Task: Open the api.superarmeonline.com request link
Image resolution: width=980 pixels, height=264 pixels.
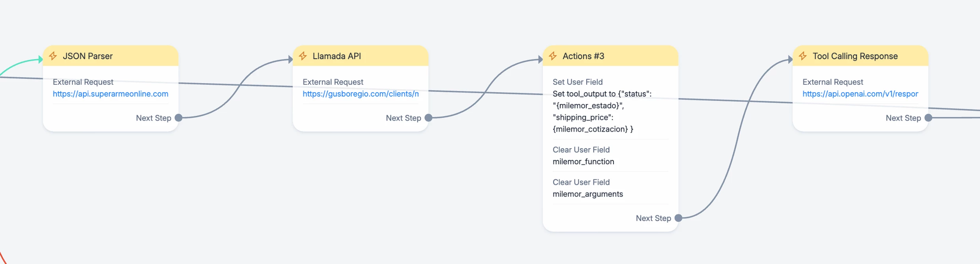Action: [110, 94]
